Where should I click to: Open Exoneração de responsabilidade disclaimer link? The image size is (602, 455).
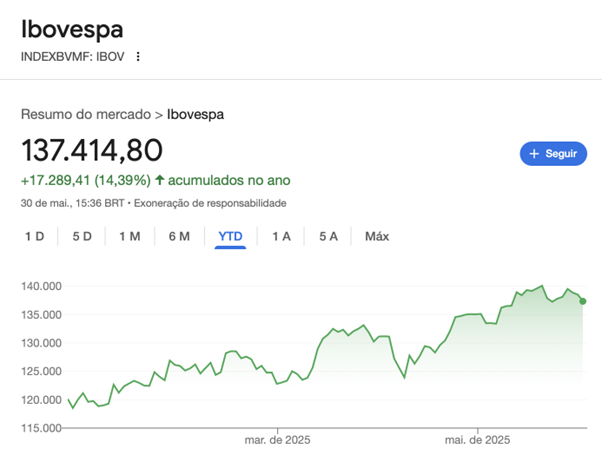[210, 203]
